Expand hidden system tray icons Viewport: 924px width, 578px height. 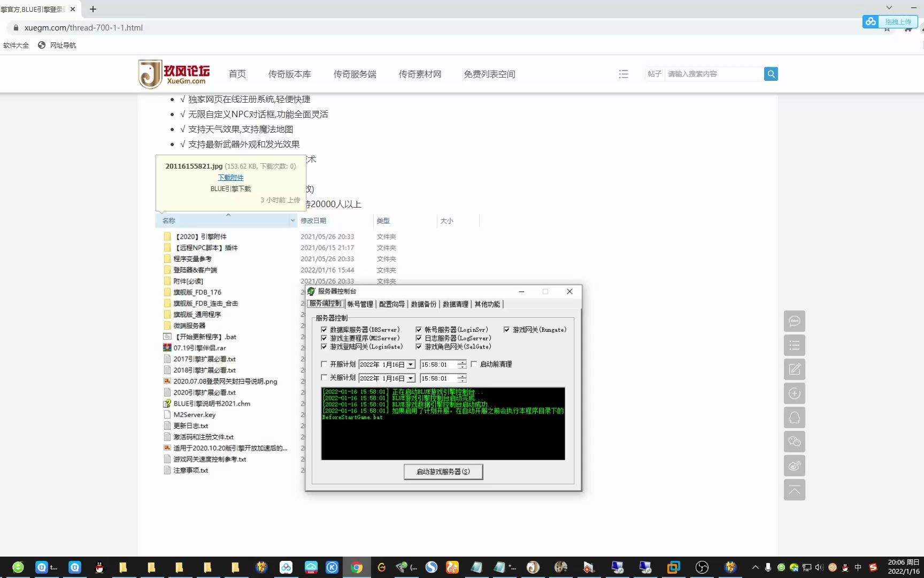click(755, 567)
